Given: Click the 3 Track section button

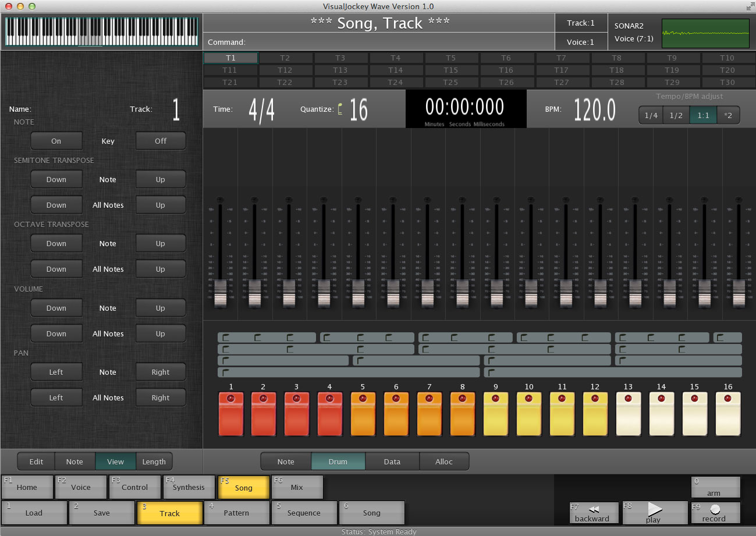Looking at the screenshot, I should coord(169,513).
